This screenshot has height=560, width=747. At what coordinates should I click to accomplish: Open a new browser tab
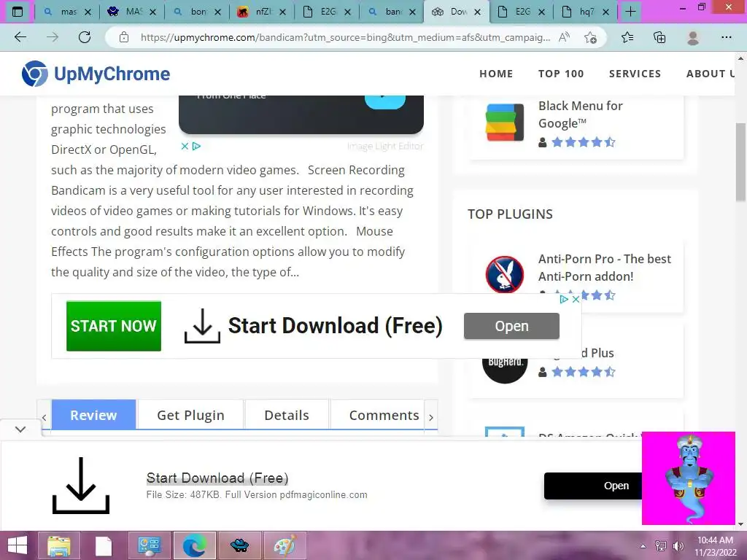coord(630,12)
